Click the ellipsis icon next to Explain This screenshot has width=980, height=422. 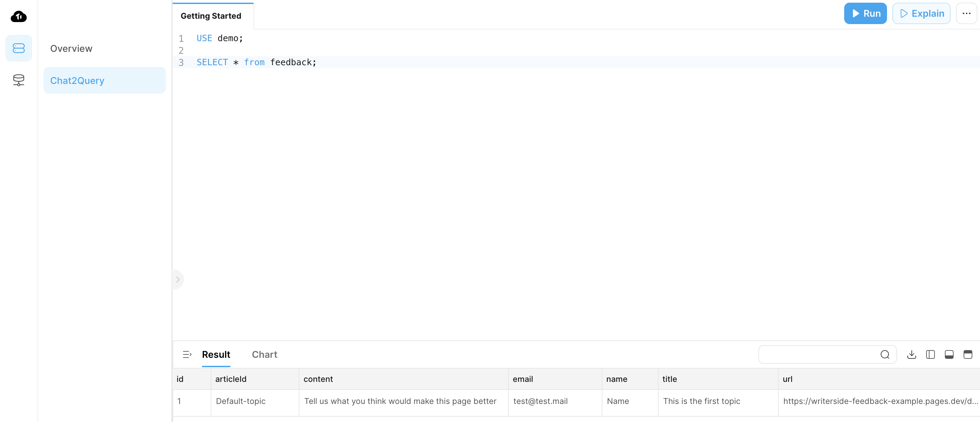[966, 13]
